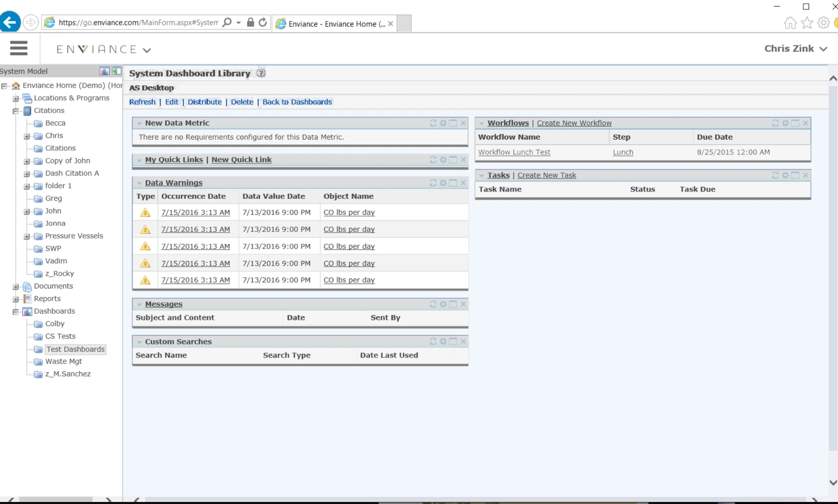
Task: Click the Refresh dashboard link
Action: point(142,102)
